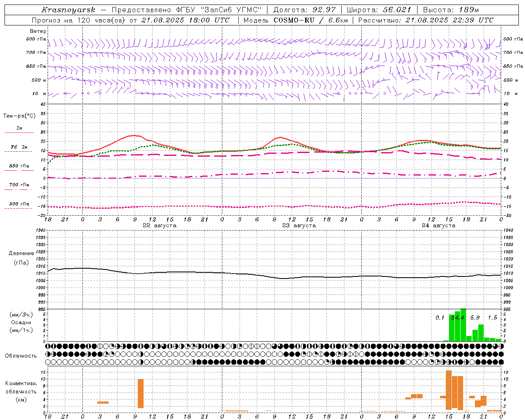This screenshot has height=420, width=525.
Task: Click the '22 августа' date label
Action: (x=160, y=226)
